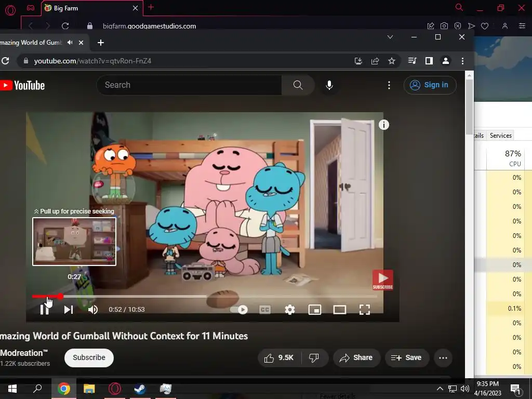The height and width of the screenshot is (399, 532).
Task: Enter fullscreen mode
Action: 365,310
